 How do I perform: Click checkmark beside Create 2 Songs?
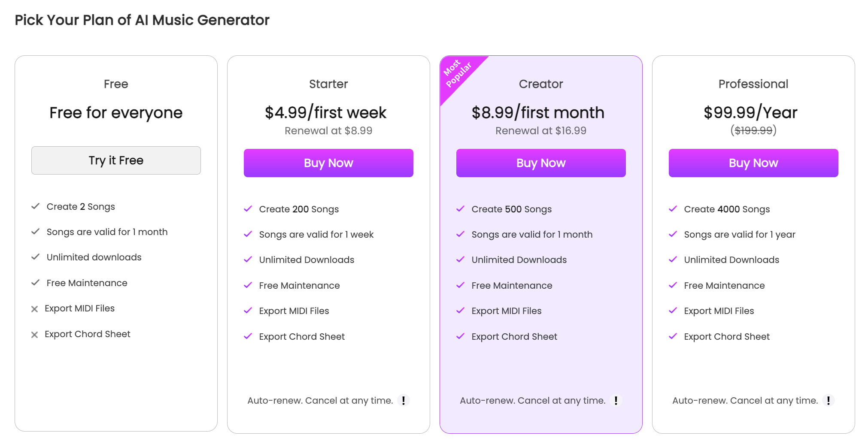click(x=36, y=206)
